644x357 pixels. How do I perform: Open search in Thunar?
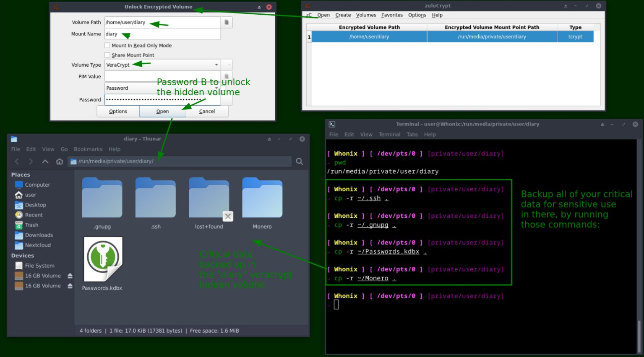(x=300, y=162)
